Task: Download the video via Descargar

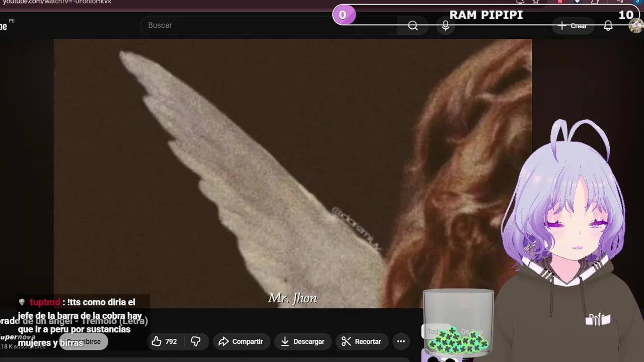Action: (x=302, y=341)
